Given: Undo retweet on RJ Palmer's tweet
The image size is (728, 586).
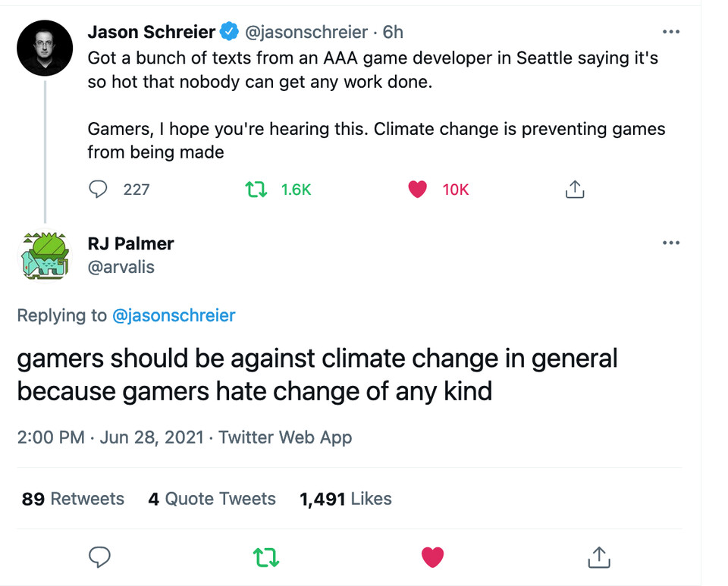Looking at the screenshot, I should click(x=267, y=558).
